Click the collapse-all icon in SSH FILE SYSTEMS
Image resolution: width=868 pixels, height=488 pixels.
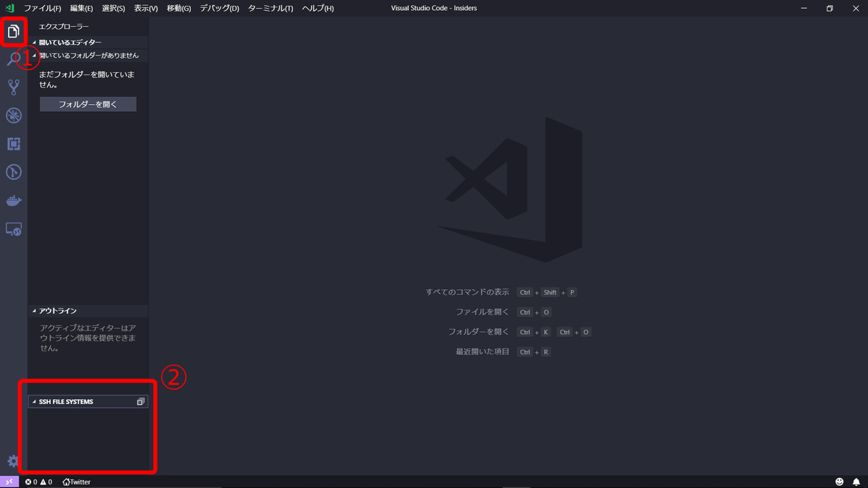[141, 401]
